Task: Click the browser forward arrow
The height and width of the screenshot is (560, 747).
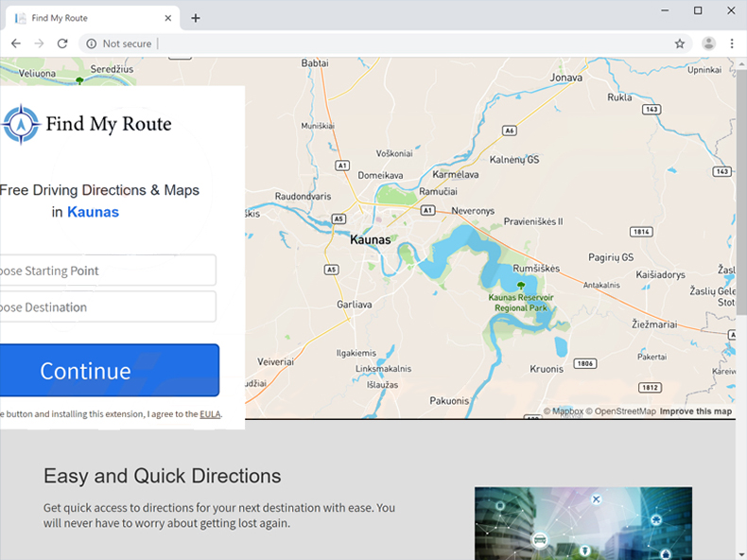Action: [x=39, y=44]
